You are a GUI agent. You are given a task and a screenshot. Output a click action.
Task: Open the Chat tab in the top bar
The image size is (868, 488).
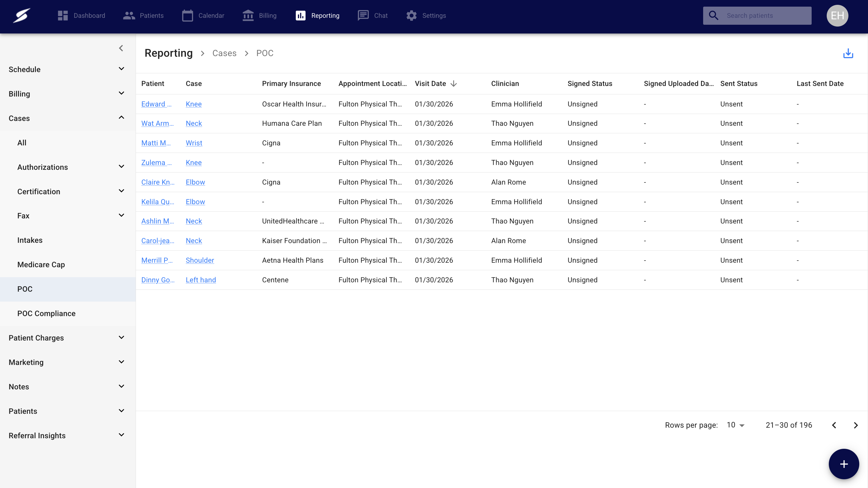pos(373,15)
